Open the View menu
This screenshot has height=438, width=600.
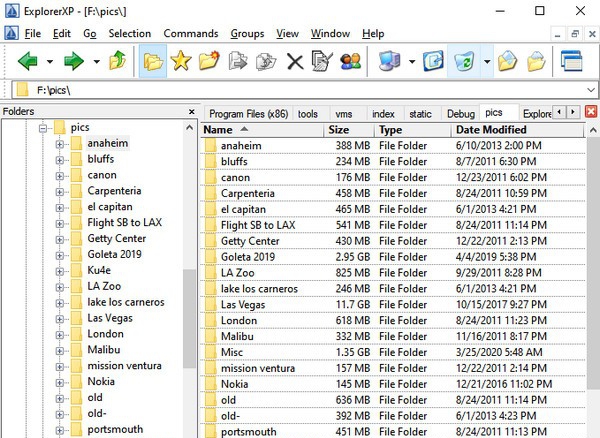pyautogui.click(x=287, y=34)
